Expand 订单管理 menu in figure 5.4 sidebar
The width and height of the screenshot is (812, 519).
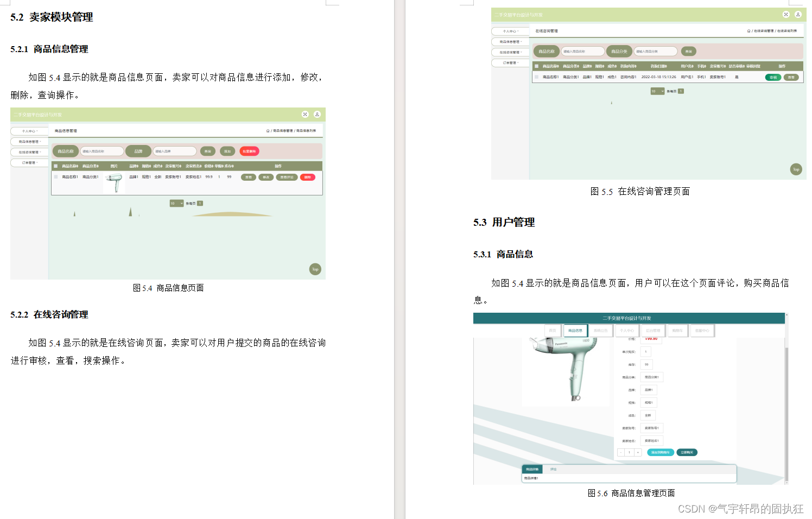(29, 162)
